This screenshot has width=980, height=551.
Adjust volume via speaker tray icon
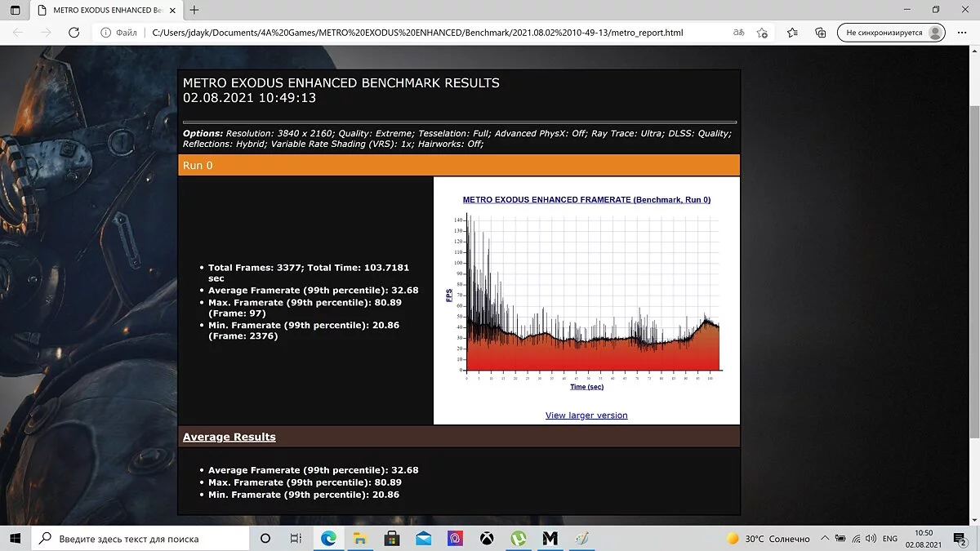pyautogui.click(x=871, y=539)
